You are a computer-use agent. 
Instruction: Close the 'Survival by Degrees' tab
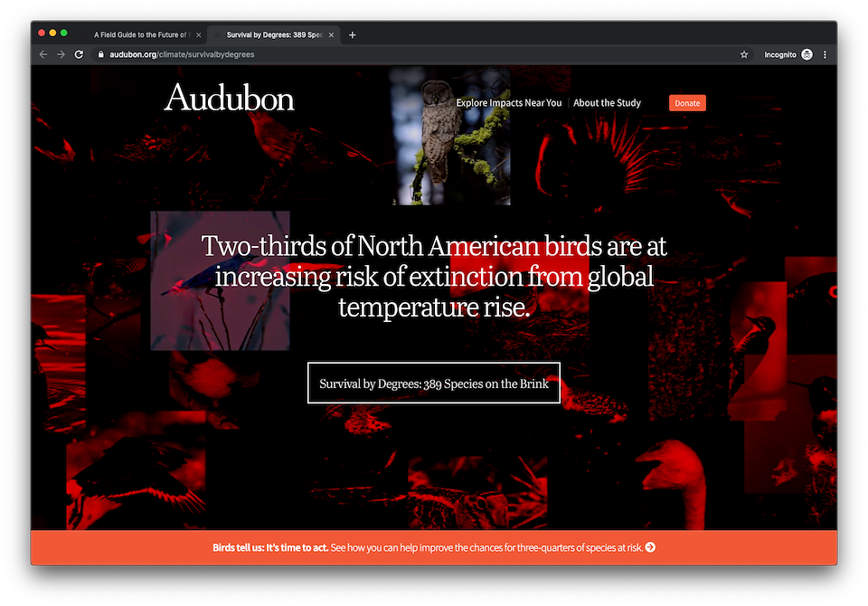point(331,35)
